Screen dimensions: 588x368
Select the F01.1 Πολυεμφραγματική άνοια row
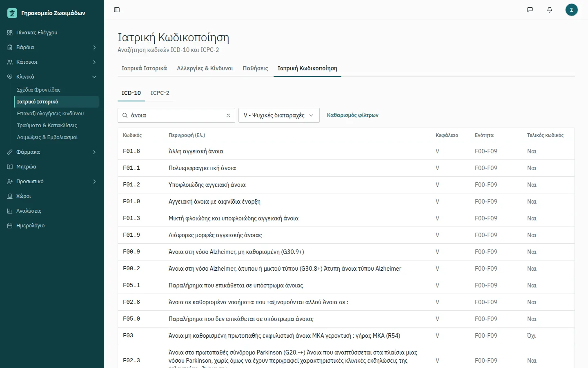pyautogui.click(x=346, y=168)
